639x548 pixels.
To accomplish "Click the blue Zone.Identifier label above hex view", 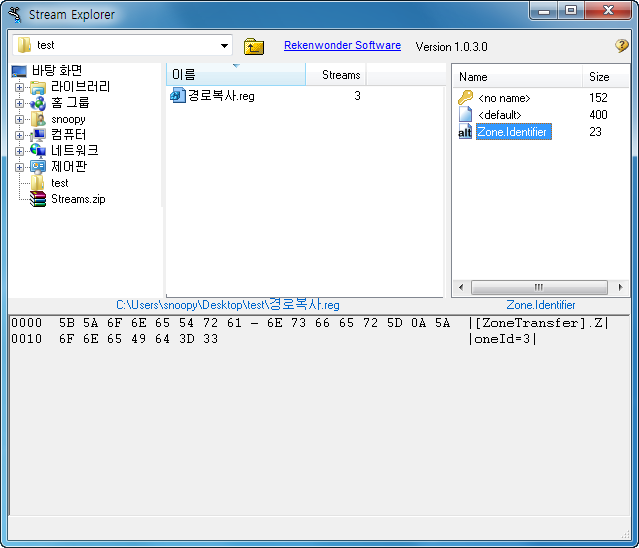I will click(x=540, y=305).
